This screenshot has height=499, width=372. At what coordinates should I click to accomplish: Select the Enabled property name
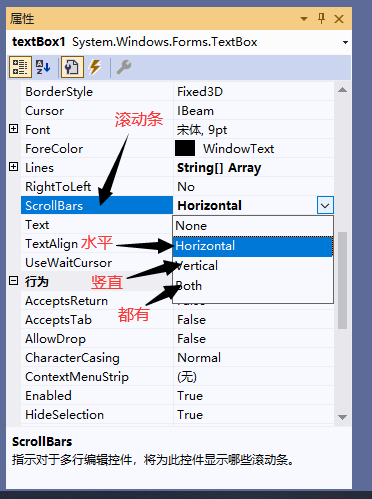coord(48,396)
